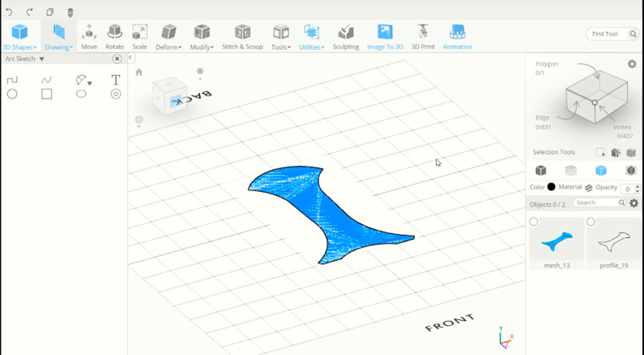Open the Animation tool
The width and height of the screenshot is (644, 355).
click(x=457, y=37)
